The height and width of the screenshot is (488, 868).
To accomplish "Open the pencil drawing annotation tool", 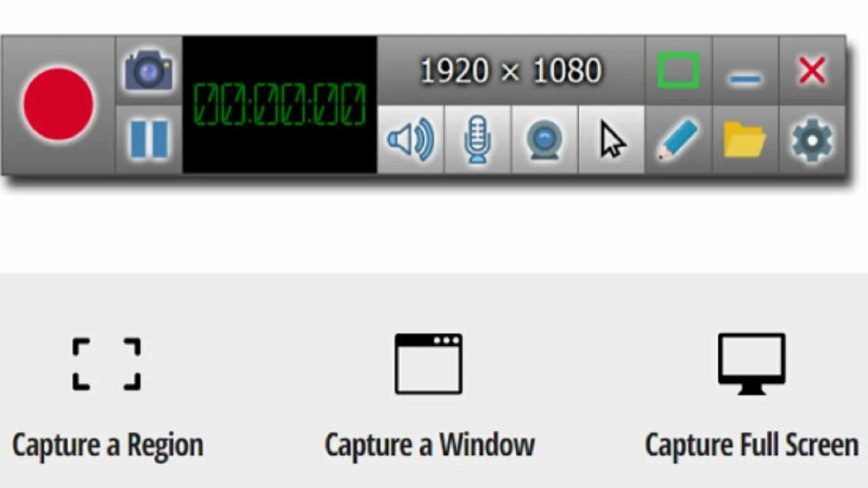I will pyautogui.click(x=678, y=140).
